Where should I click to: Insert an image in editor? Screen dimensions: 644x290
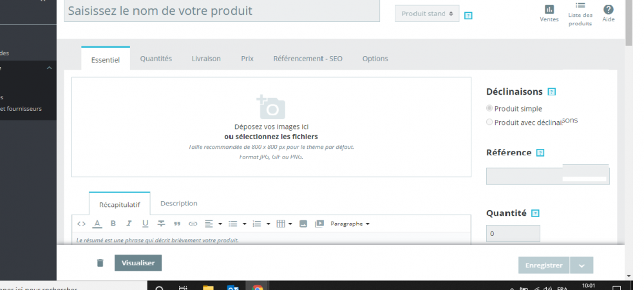[x=303, y=224]
